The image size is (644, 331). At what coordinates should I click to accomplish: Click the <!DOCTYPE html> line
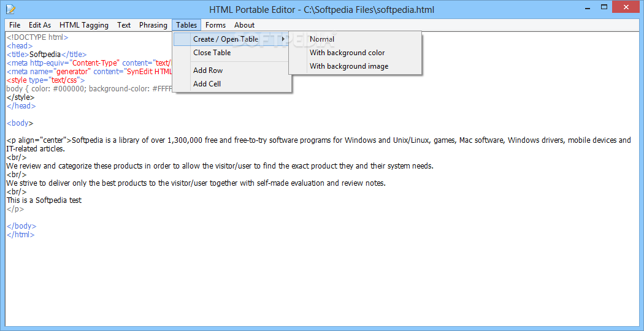pyautogui.click(x=37, y=37)
